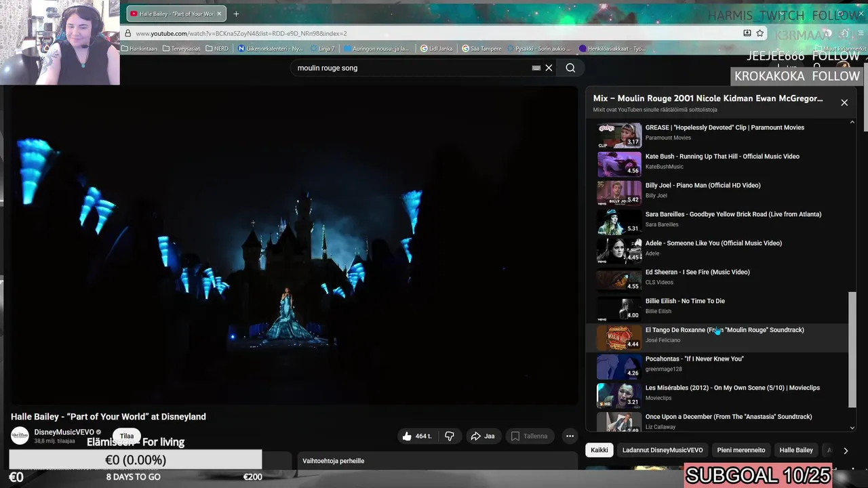
Task: Open the Henkilöasiakkaat bookmark
Action: 612,49
